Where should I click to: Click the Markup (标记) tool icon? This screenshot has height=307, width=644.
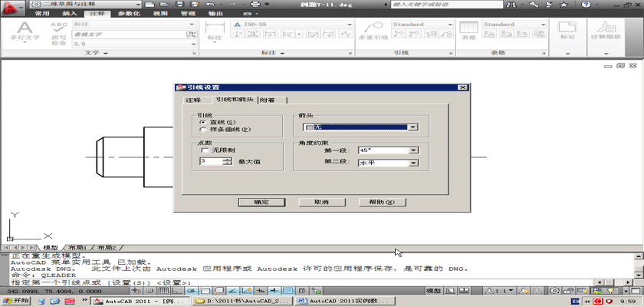567,31
